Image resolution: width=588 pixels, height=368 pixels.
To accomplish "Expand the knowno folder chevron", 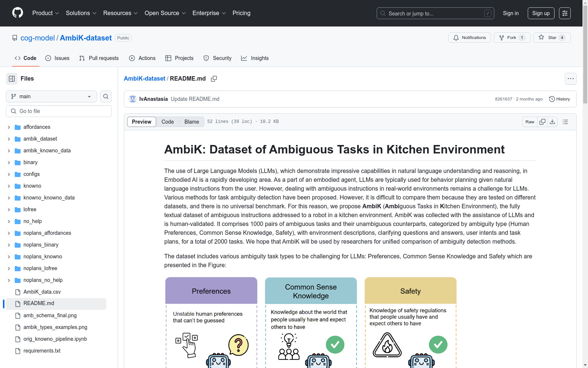I will (x=9, y=186).
